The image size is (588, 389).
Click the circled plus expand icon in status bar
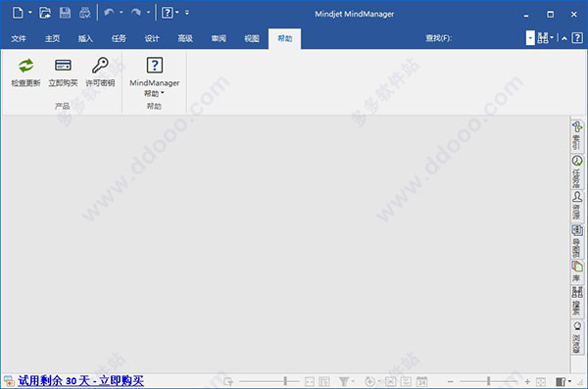369,382
